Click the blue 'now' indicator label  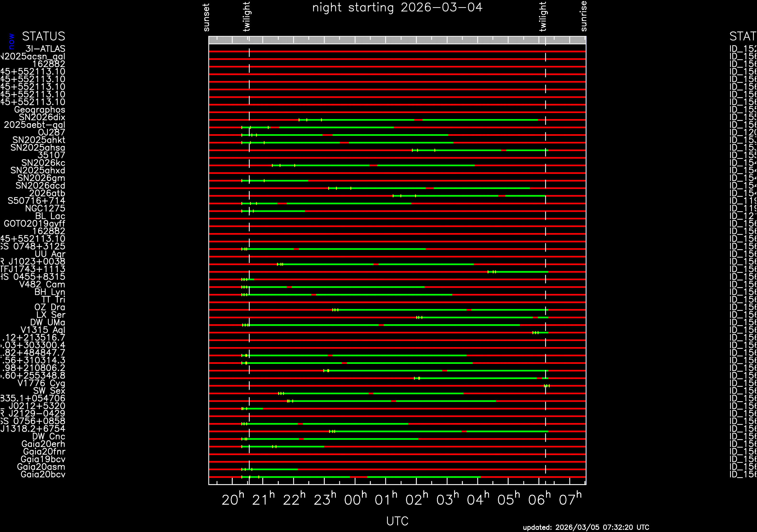[12, 41]
